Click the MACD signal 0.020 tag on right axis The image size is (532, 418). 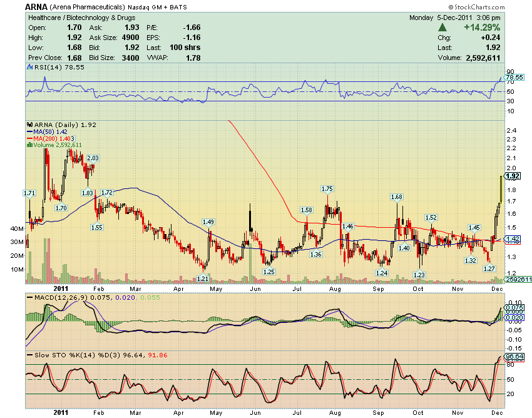tap(514, 318)
